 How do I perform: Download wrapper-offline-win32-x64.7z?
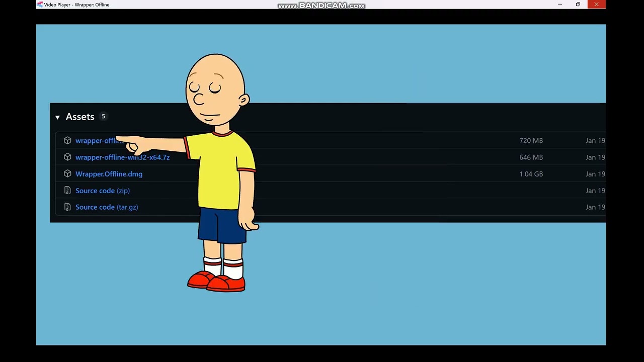pyautogui.click(x=122, y=157)
